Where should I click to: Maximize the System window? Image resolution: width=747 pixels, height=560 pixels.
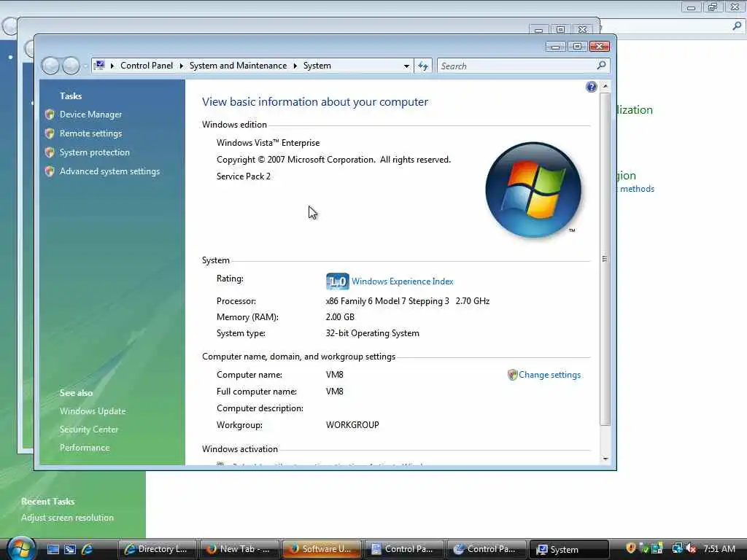pos(577,46)
